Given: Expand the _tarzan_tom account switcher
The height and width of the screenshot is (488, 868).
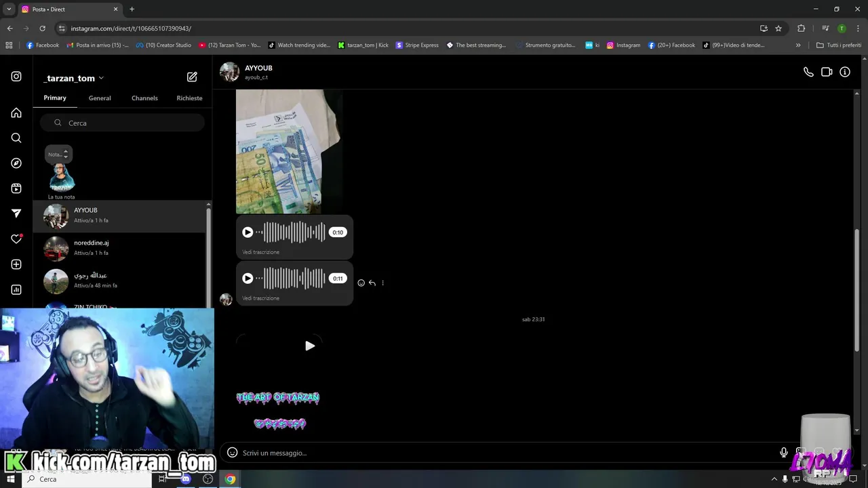Looking at the screenshot, I should pos(73,78).
